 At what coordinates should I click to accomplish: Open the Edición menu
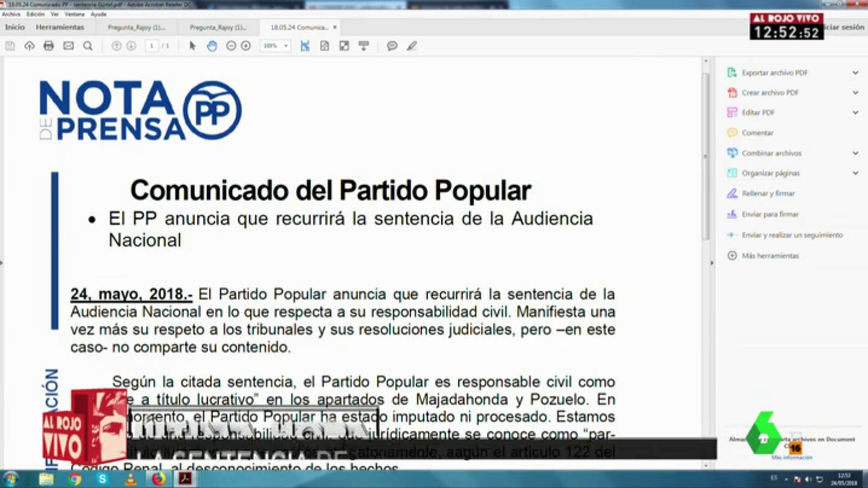pyautogui.click(x=36, y=14)
